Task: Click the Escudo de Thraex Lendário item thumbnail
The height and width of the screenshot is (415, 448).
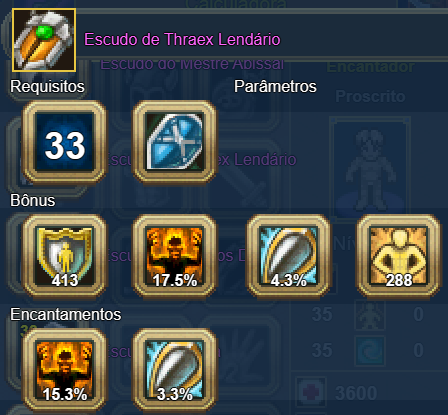Action: coord(44,40)
